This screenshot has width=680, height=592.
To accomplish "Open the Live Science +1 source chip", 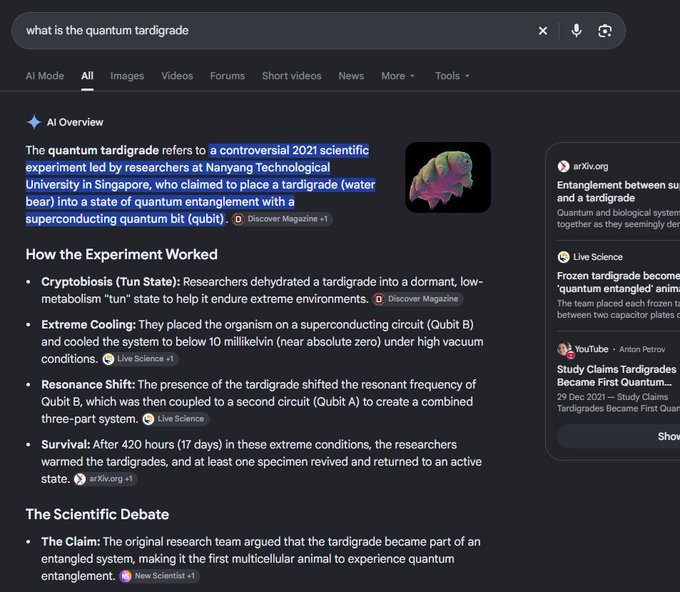I will 140,359.
